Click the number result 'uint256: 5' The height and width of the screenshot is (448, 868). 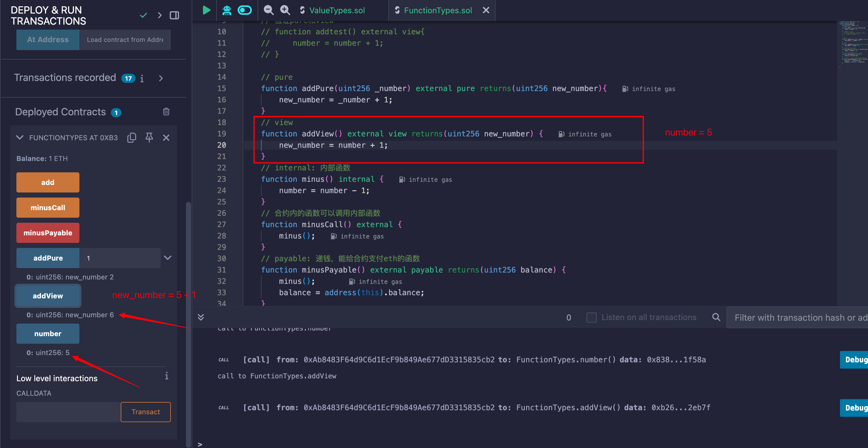coord(48,352)
